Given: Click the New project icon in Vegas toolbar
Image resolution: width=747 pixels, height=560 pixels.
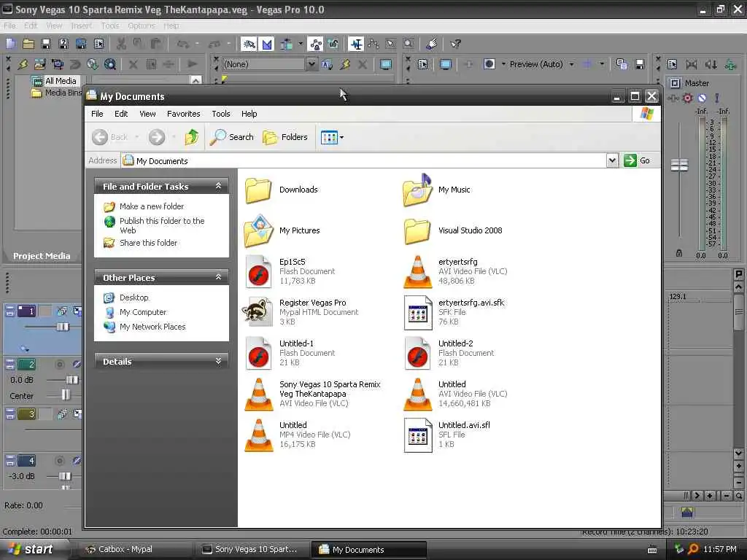Looking at the screenshot, I should click(x=10, y=44).
